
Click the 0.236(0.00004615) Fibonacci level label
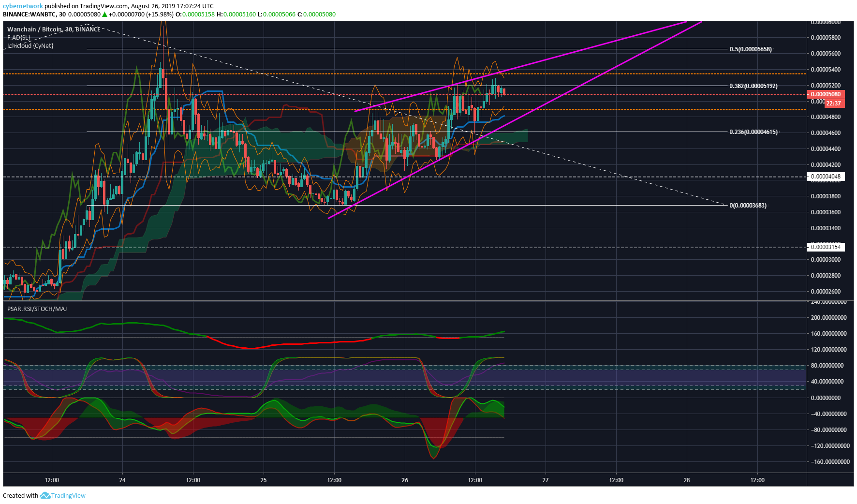[x=754, y=132]
